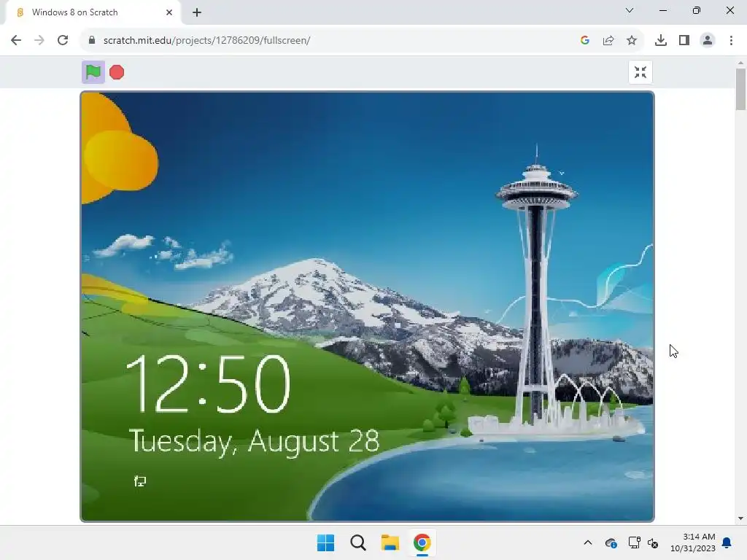Toggle the Chrome side panel
The width and height of the screenshot is (747, 560).
684,41
